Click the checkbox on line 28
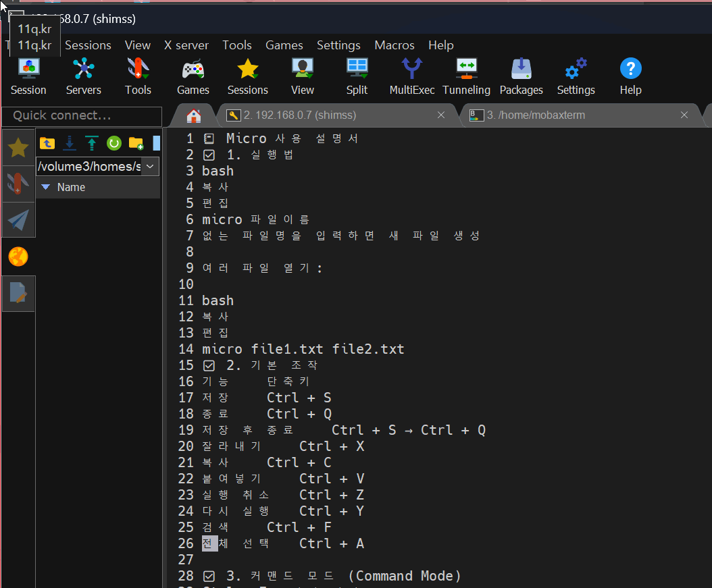 209,577
